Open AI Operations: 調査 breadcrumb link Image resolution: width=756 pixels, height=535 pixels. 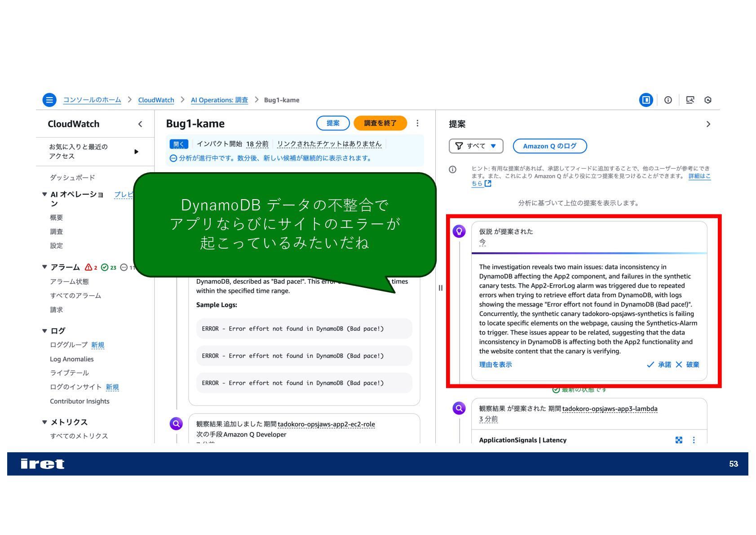click(219, 100)
